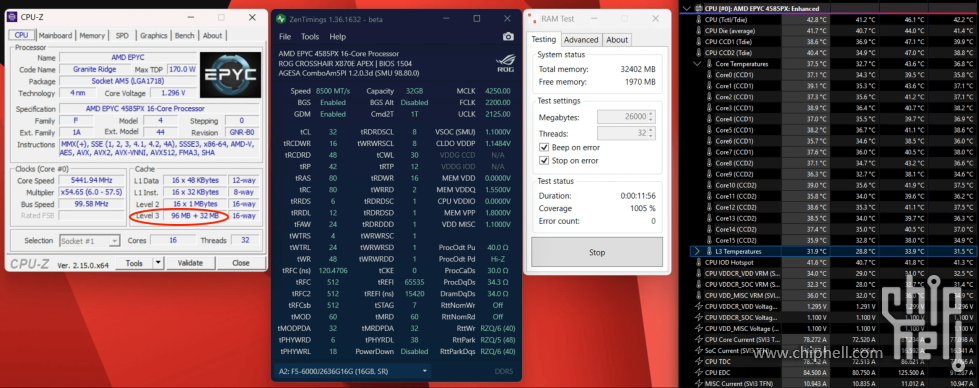The height and width of the screenshot is (388, 979).
Task: Click the RAM Test title bar icon
Action: pyautogui.click(x=531, y=19)
